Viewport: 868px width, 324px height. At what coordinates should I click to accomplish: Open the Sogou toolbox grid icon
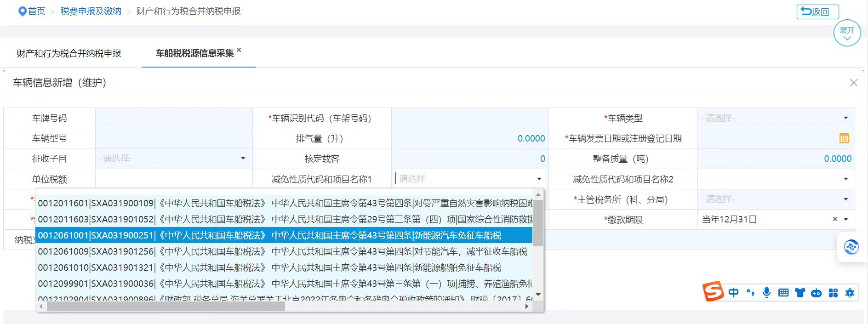(x=833, y=293)
